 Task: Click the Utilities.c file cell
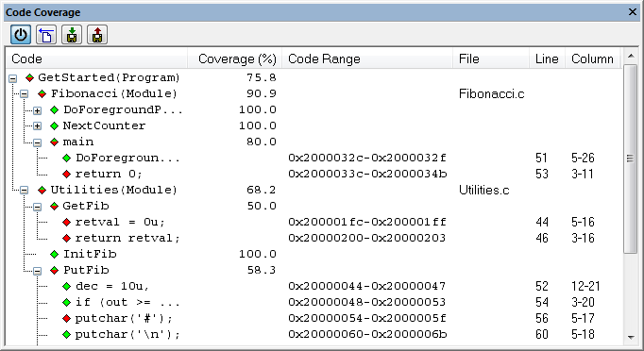(x=484, y=190)
